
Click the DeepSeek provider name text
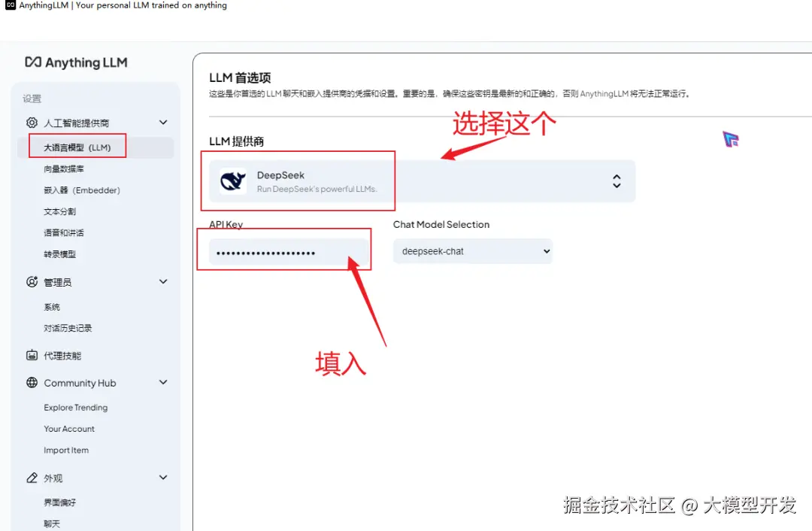280,175
